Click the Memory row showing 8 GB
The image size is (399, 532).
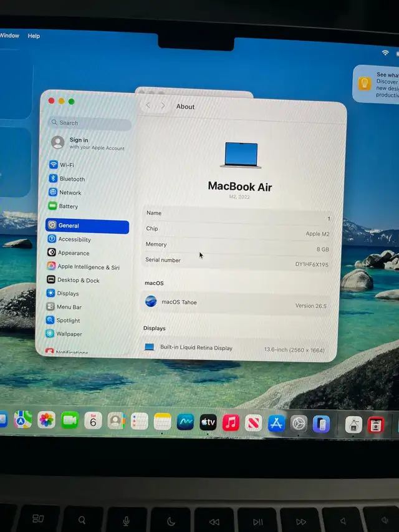[236, 246]
